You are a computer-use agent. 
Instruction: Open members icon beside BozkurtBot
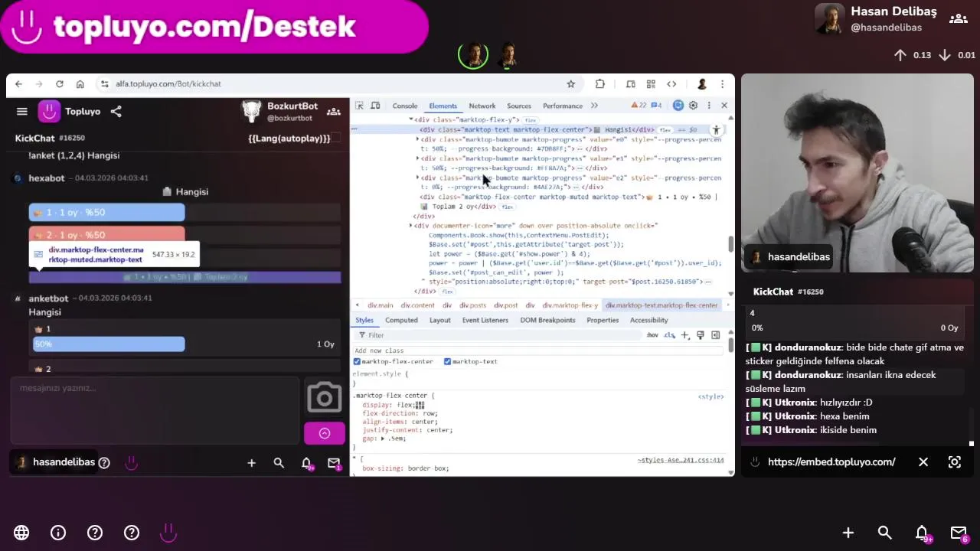click(x=334, y=112)
